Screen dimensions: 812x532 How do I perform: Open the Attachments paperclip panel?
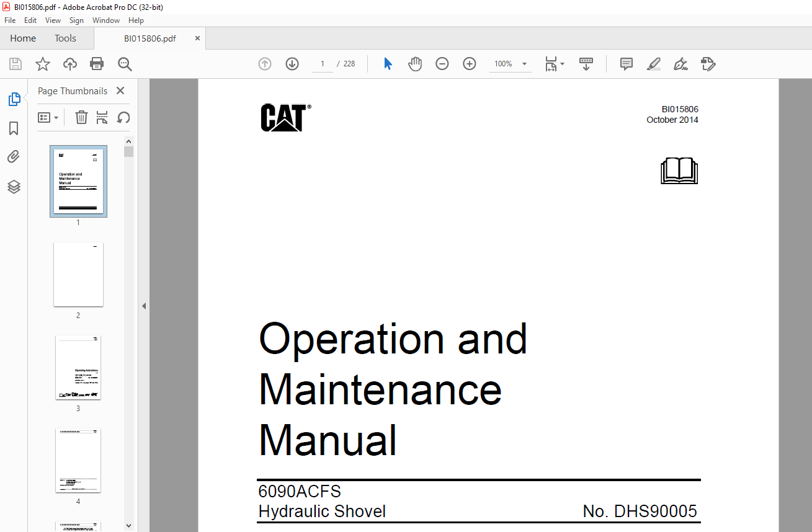(x=14, y=157)
